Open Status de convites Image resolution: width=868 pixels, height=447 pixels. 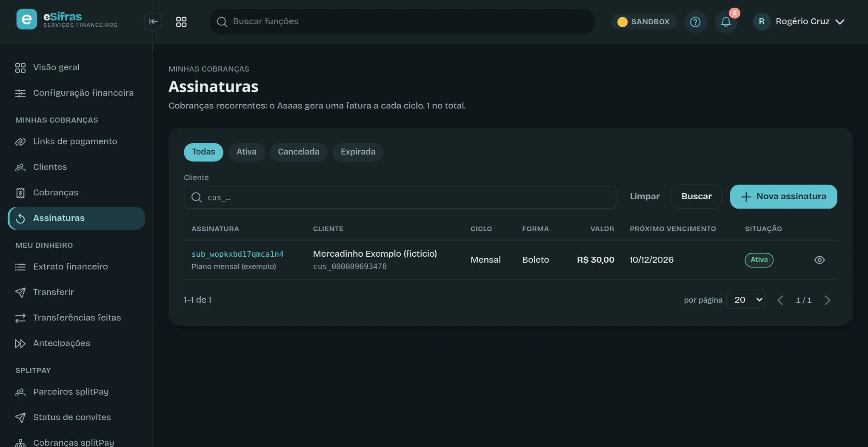tap(77, 418)
